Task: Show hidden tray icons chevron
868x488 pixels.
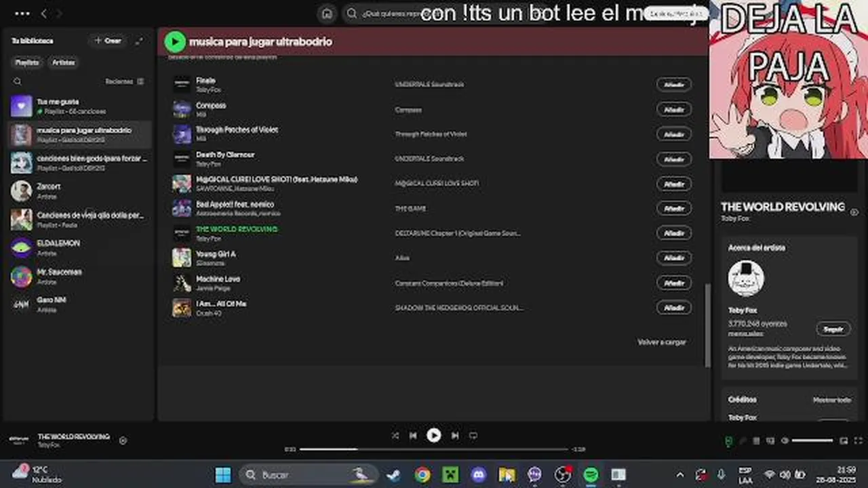Action: [x=680, y=475]
